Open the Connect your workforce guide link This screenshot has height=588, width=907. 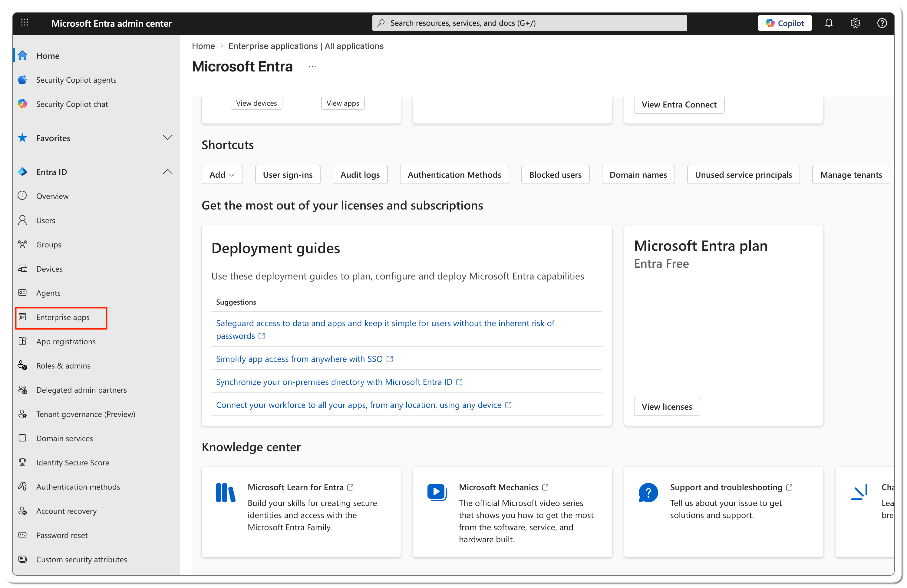[364, 405]
